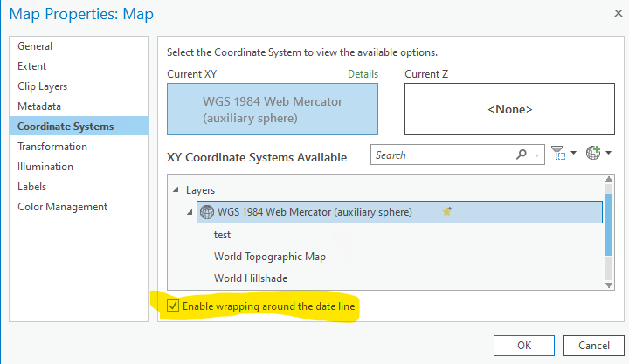The image size is (629, 364).
Task: Click the coordinate system Search field
Action: [441, 155]
